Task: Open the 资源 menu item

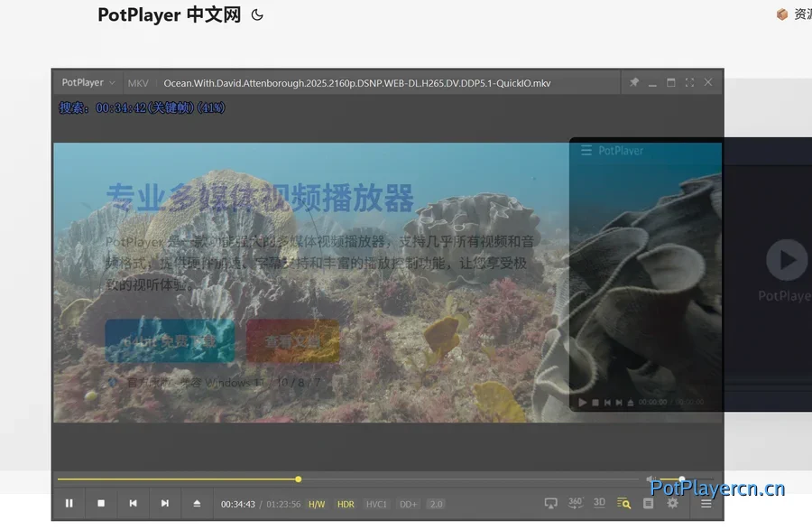Action: click(798, 14)
